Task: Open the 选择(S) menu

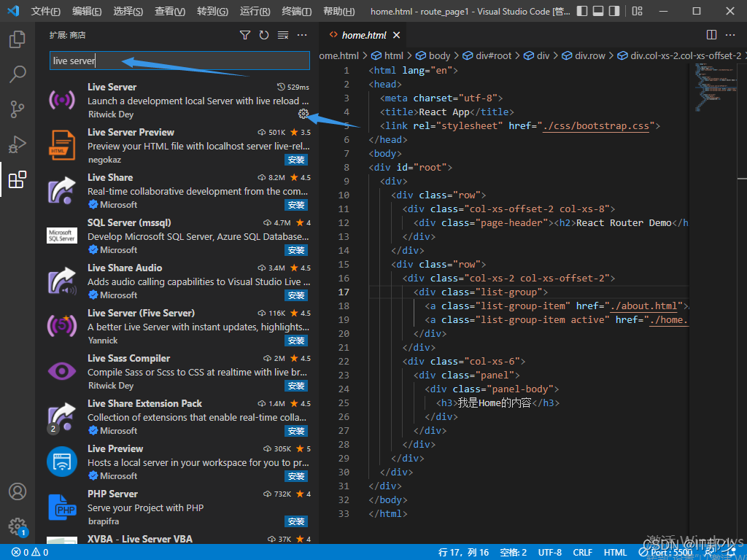Action: coord(128,11)
